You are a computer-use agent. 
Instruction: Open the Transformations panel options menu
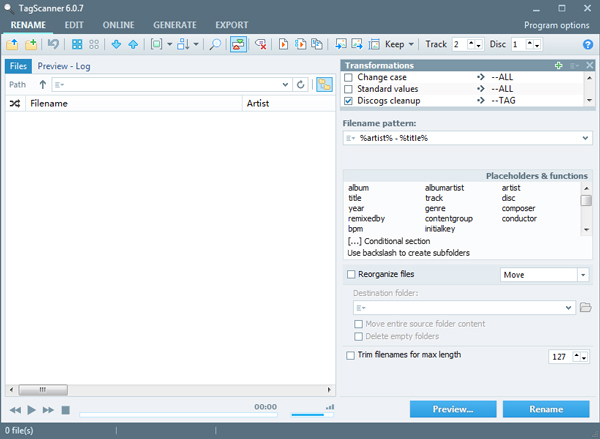tap(574, 65)
